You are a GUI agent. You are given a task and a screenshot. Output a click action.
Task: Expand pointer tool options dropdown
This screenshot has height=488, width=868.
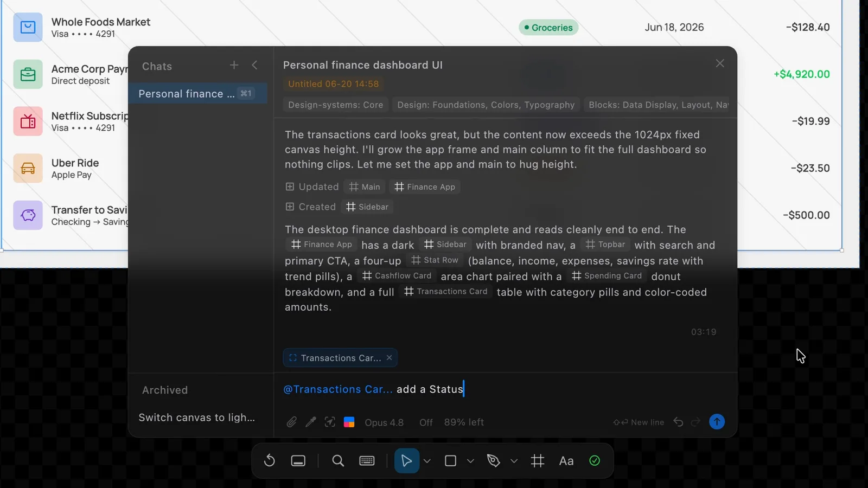point(427,461)
